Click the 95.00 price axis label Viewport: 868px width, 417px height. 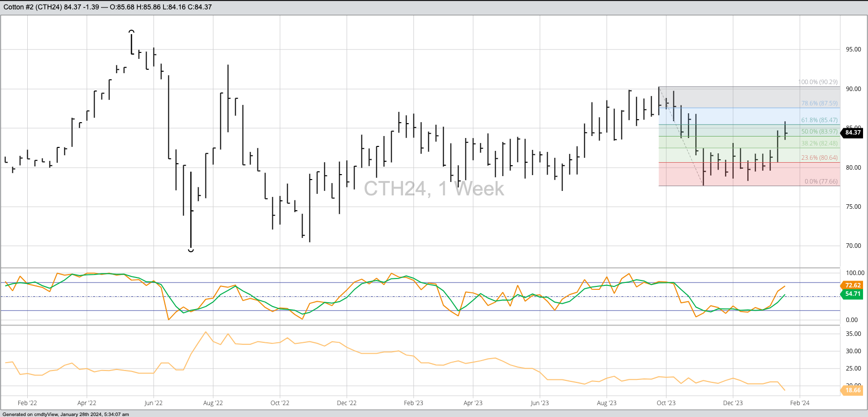point(853,49)
